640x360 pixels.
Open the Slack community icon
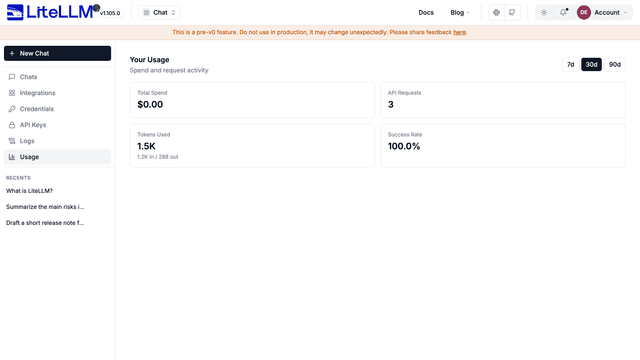tap(496, 13)
